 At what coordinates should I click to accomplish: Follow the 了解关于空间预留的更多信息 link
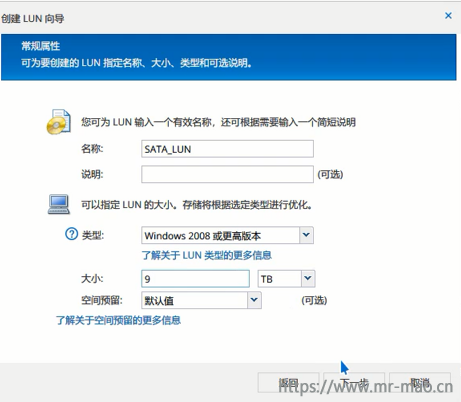pyautogui.click(x=118, y=320)
